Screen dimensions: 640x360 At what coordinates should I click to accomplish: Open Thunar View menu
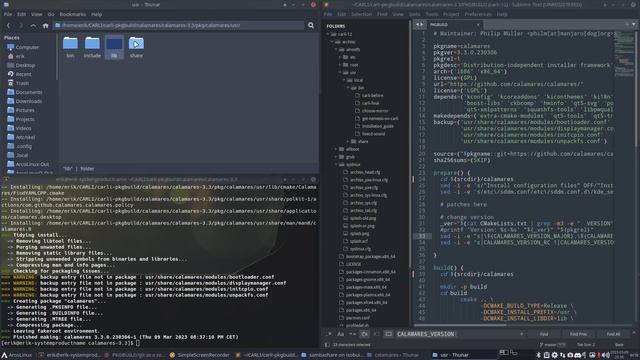point(37,14)
